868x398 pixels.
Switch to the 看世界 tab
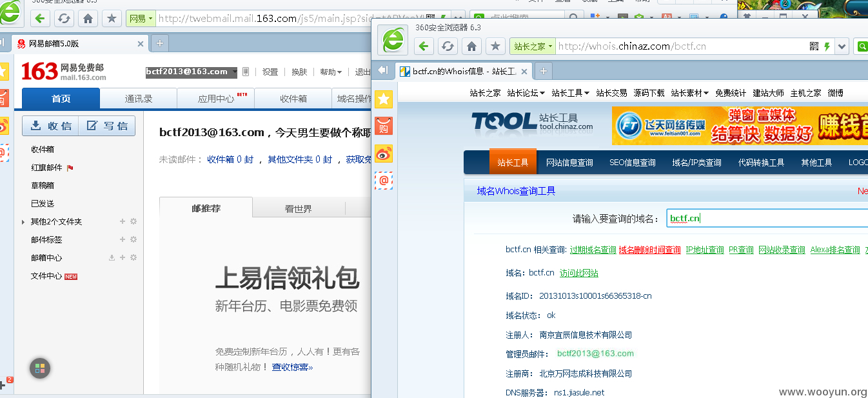click(299, 208)
